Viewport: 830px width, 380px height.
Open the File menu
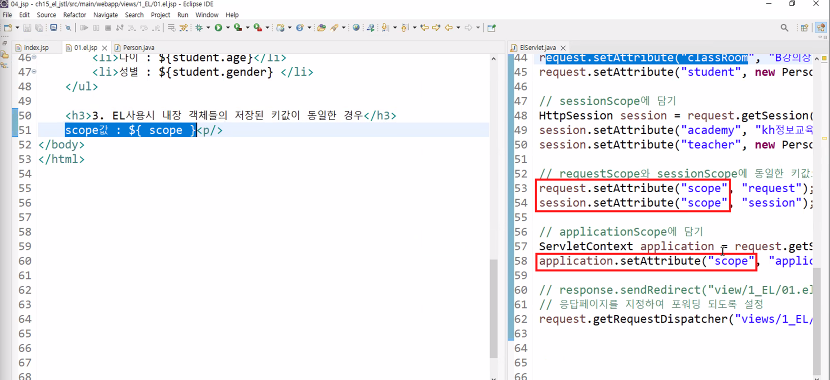point(7,15)
